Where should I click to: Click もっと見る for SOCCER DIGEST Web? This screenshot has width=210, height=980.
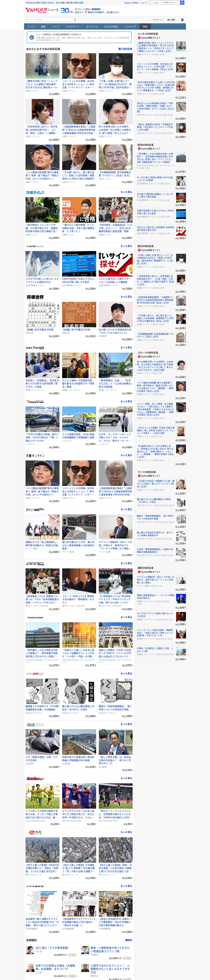click(x=127, y=778)
